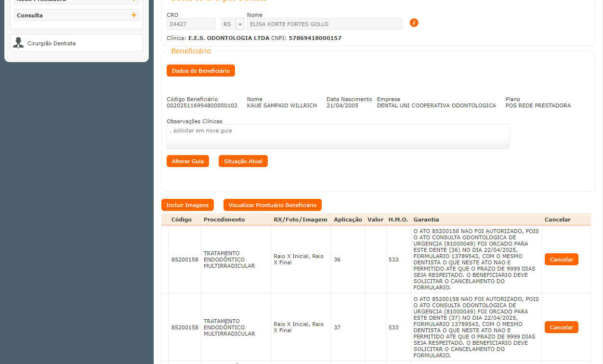Open Situação Atual

pyautogui.click(x=243, y=161)
